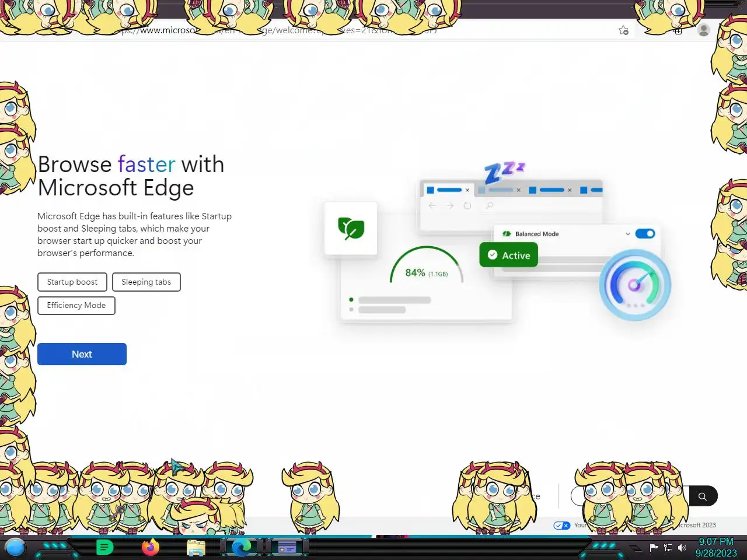The width and height of the screenshot is (747, 560).
Task: Switch to the purple window taskbar item
Action: pyautogui.click(x=287, y=547)
